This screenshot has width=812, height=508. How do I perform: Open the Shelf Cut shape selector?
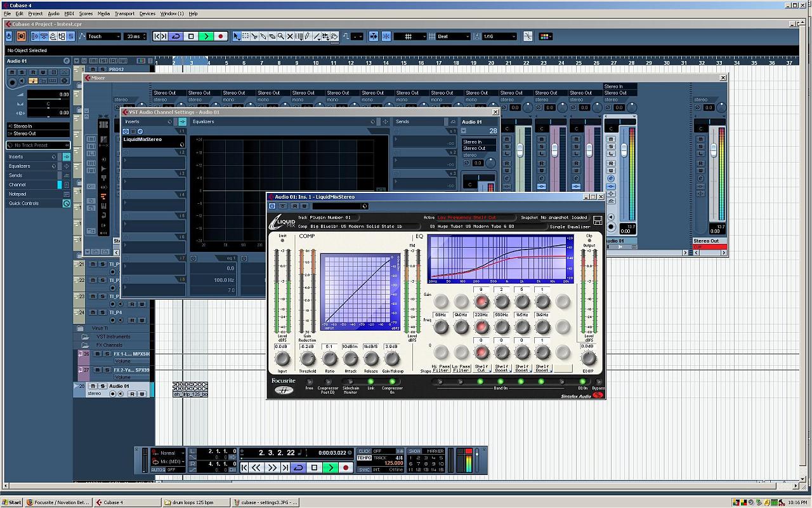pyautogui.click(x=481, y=368)
